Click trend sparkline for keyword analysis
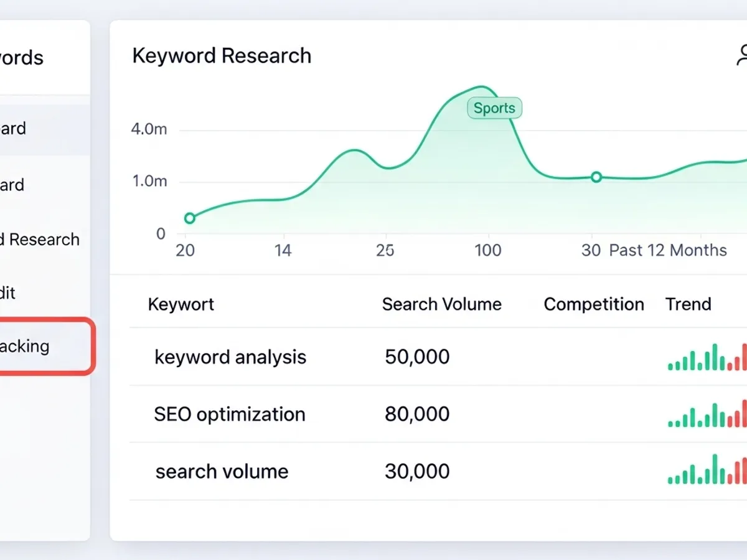The height and width of the screenshot is (560, 747). (x=707, y=358)
